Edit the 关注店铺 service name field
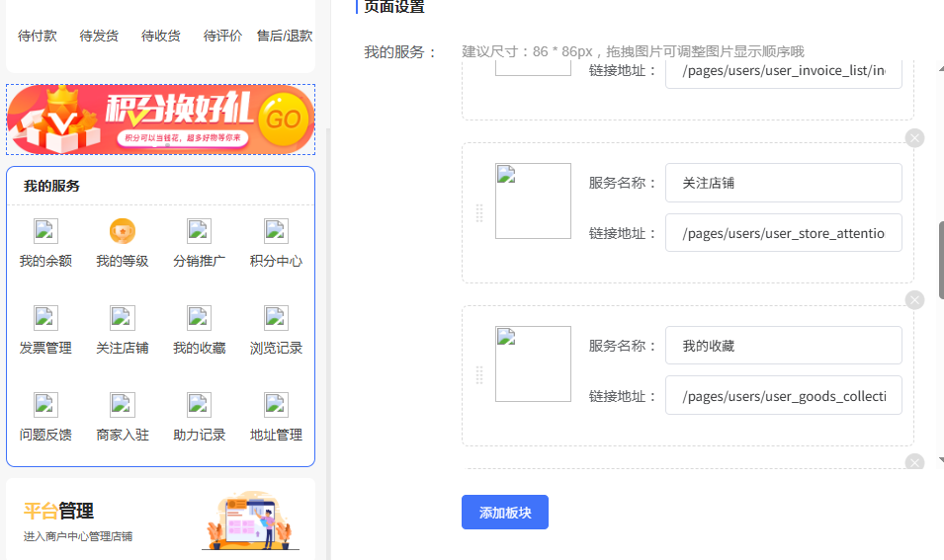Screen dimensions: 944x560 [x=783, y=183]
